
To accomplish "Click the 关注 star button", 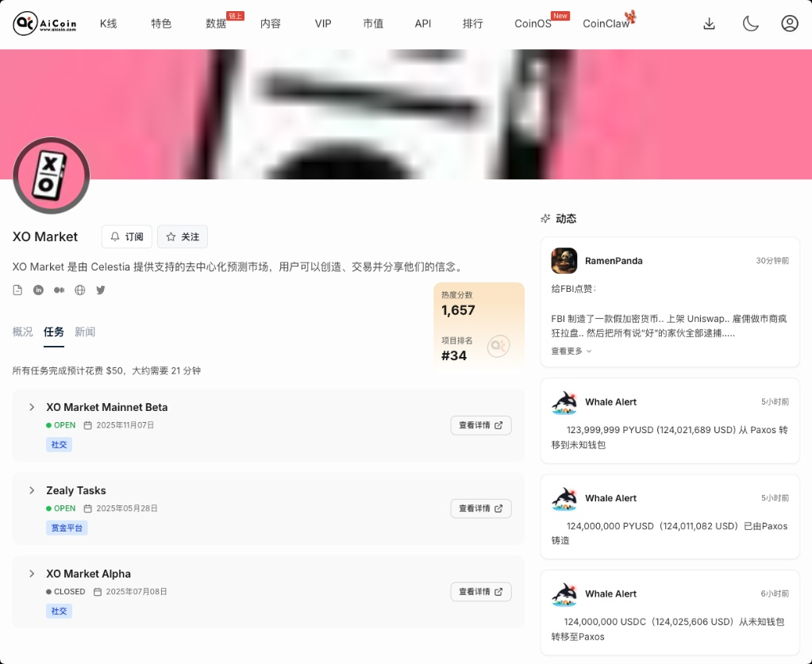I will [183, 236].
